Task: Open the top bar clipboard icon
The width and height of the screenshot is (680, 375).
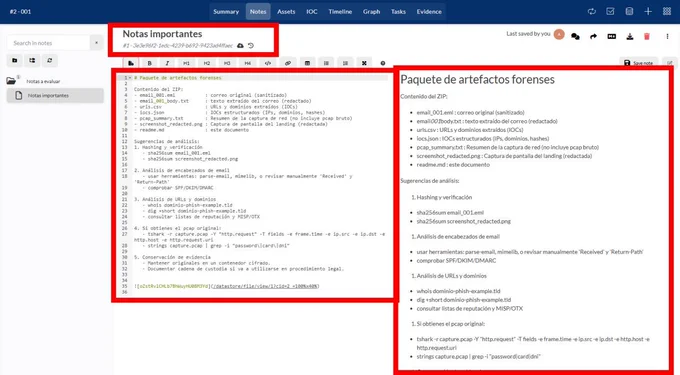Action: [x=629, y=12]
